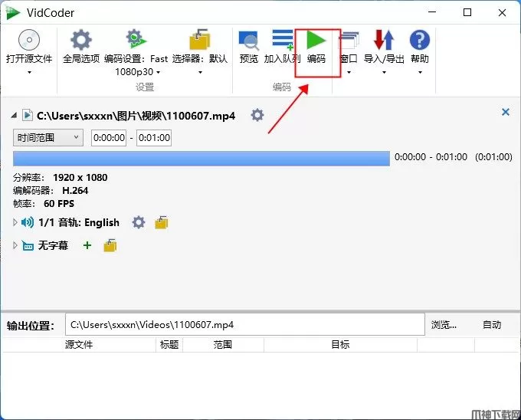Click the audio speaker icon
Screen dimensions: 521x420
coord(28,222)
